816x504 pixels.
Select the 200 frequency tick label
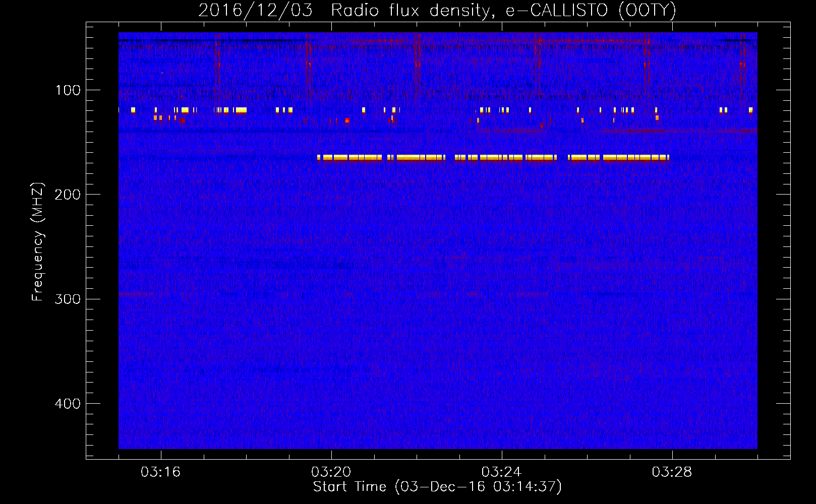click(x=68, y=195)
